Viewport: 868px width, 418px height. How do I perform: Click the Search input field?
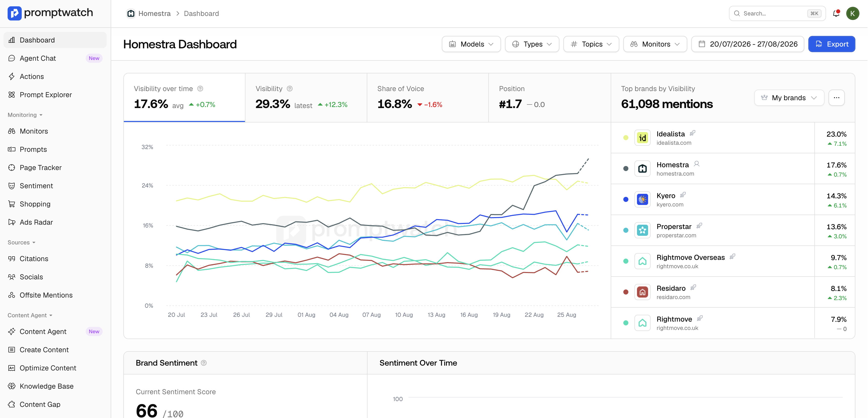[x=777, y=13]
